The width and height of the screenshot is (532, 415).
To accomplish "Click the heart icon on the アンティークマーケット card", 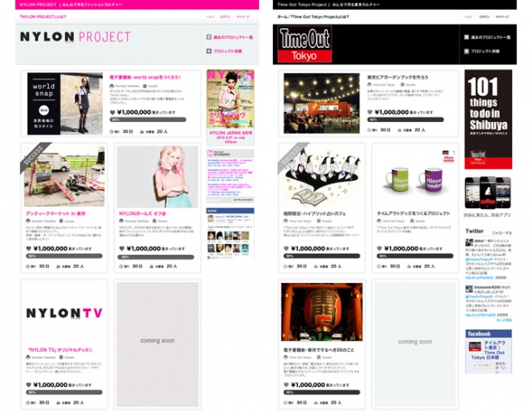I will point(29,248).
